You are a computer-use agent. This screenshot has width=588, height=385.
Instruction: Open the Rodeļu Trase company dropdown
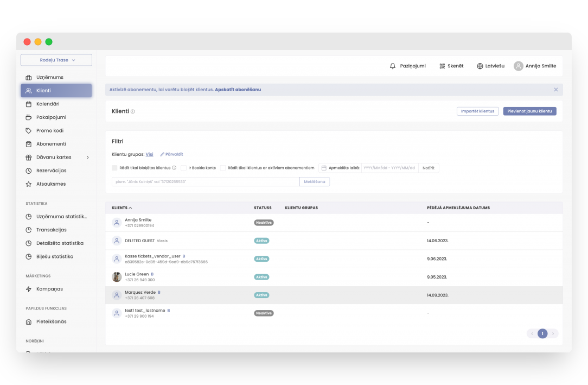pos(56,60)
